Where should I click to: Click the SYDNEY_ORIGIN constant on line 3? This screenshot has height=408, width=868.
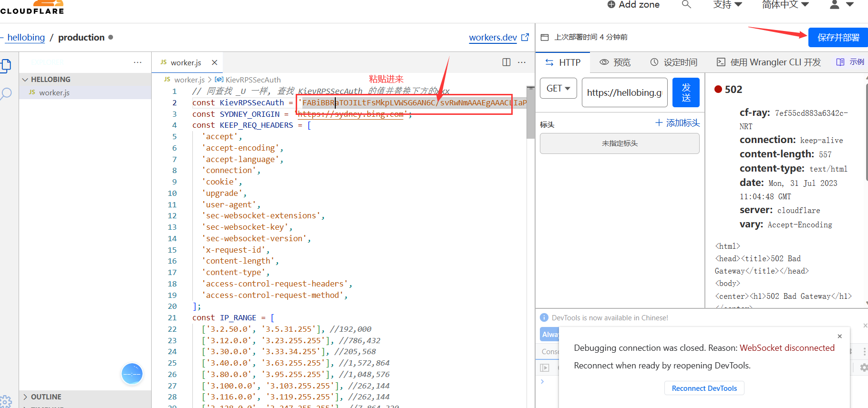click(250, 114)
